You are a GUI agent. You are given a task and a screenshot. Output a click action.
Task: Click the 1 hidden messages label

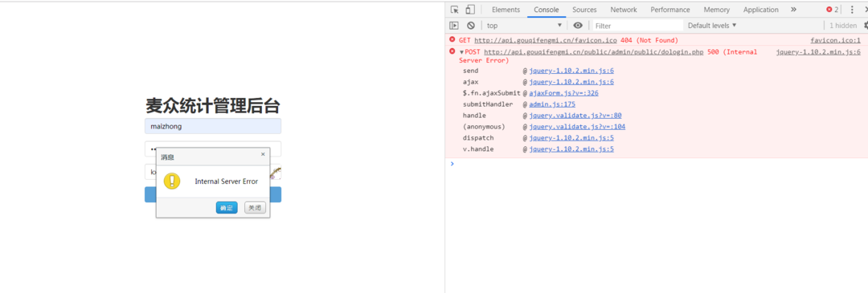tap(843, 26)
